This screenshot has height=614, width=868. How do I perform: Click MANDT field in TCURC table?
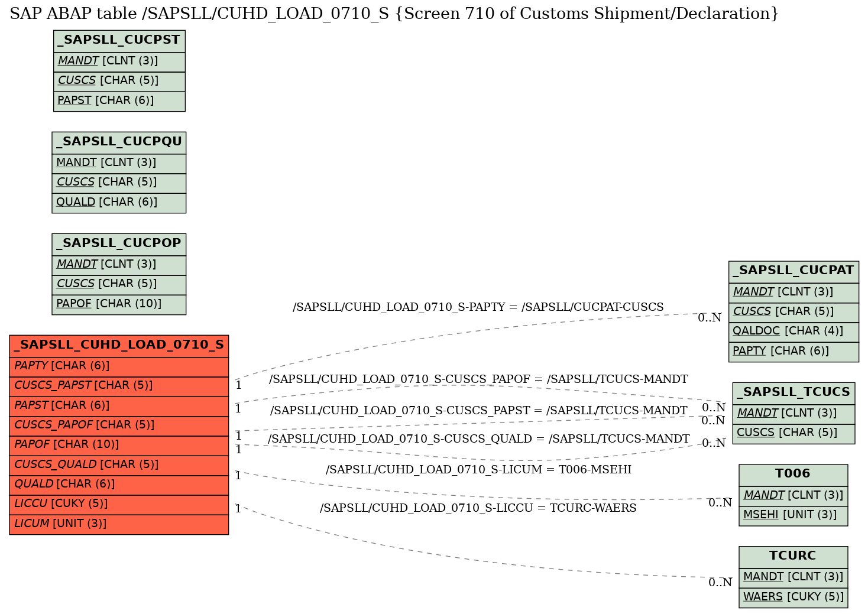pos(793,577)
